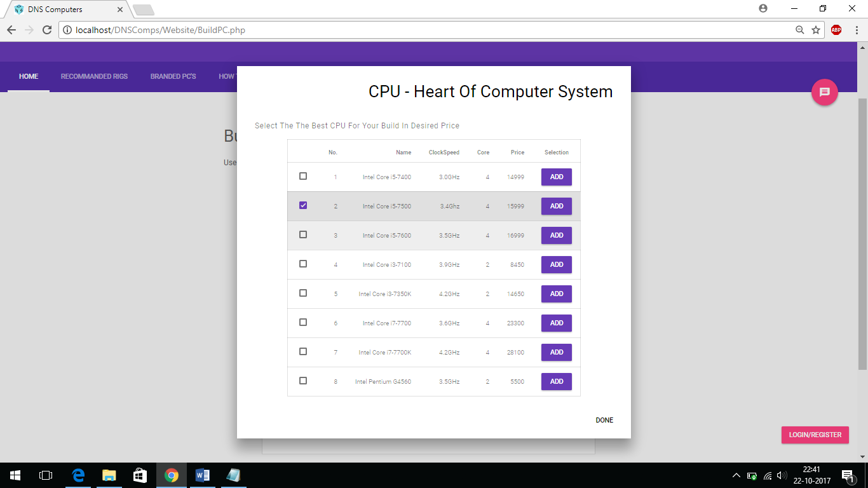The width and height of the screenshot is (868, 488).
Task: Open Task View on the taskbar
Action: pos(46,475)
